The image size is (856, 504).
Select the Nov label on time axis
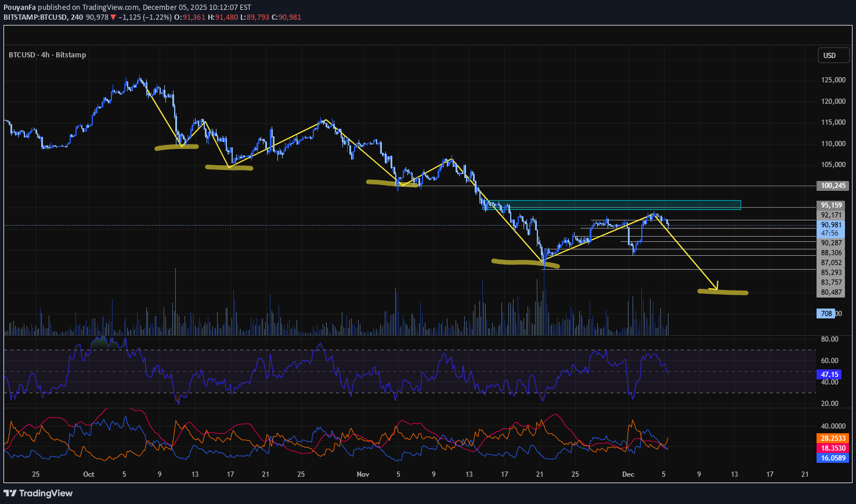[x=363, y=474]
